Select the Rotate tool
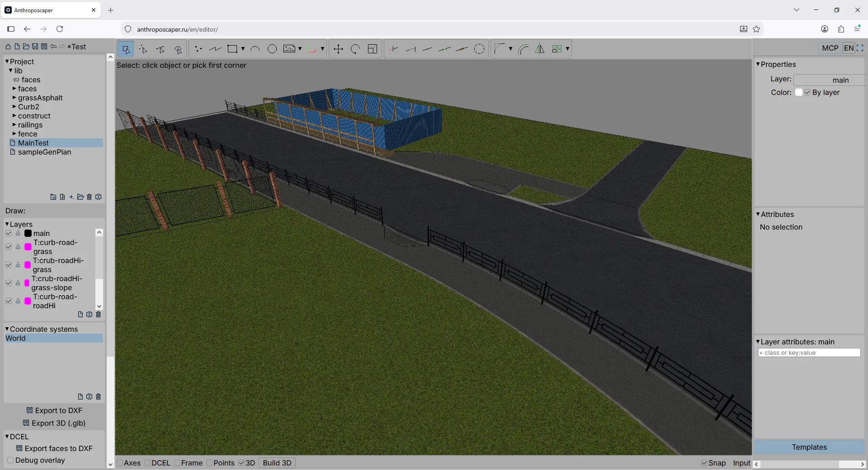Screen dimensions: 868x470 pos(355,49)
